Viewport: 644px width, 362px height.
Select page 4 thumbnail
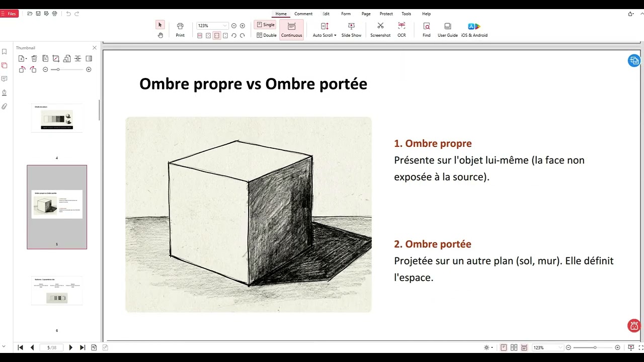point(57,118)
